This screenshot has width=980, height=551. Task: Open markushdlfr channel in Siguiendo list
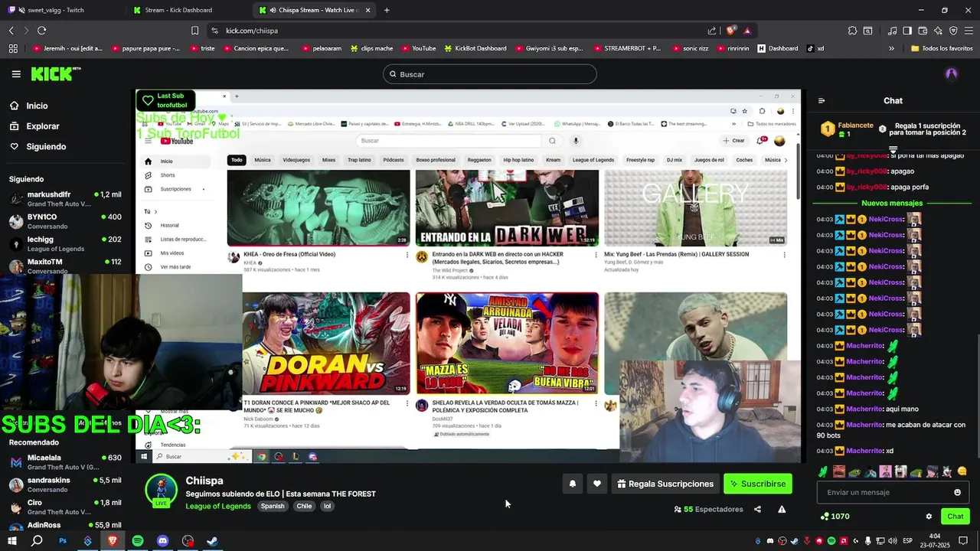65,199
